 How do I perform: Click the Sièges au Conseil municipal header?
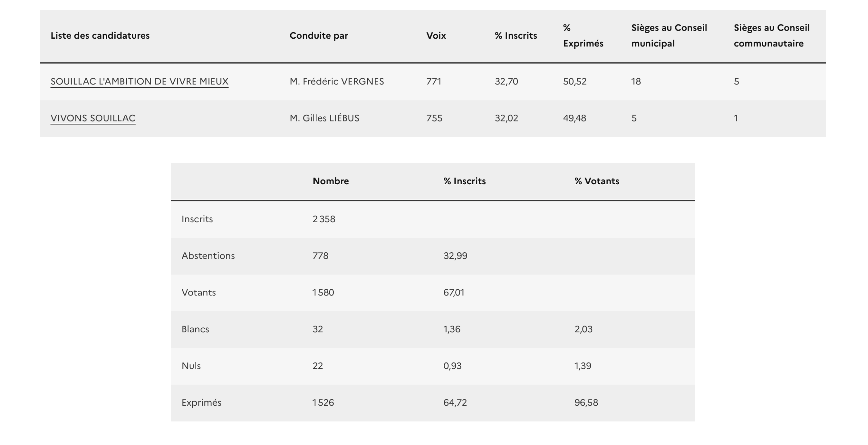coord(669,36)
